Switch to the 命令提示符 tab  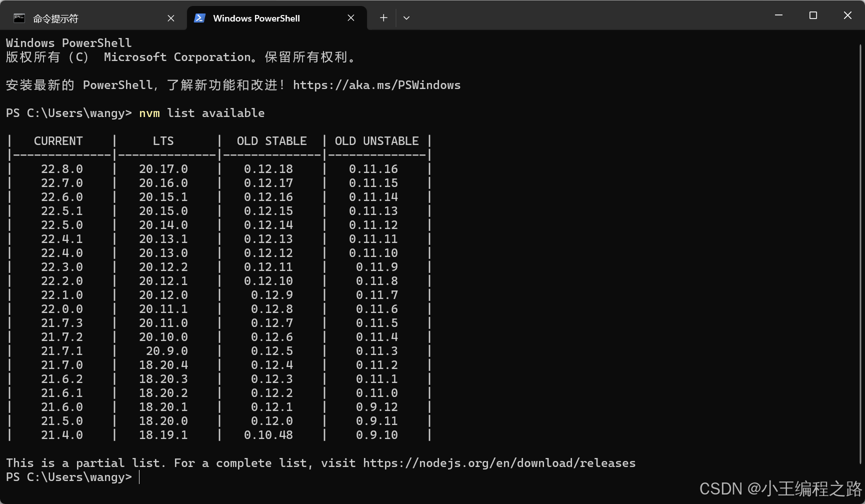[93, 18]
